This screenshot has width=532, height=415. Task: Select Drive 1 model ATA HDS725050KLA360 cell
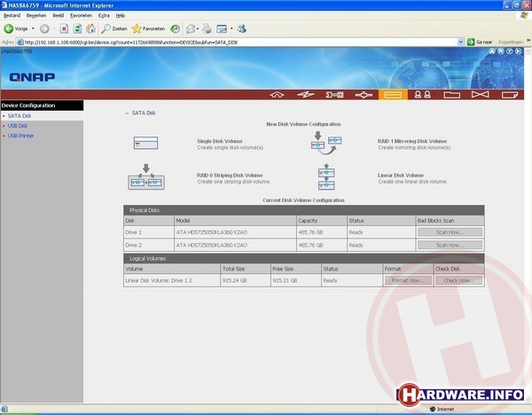(235, 232)
